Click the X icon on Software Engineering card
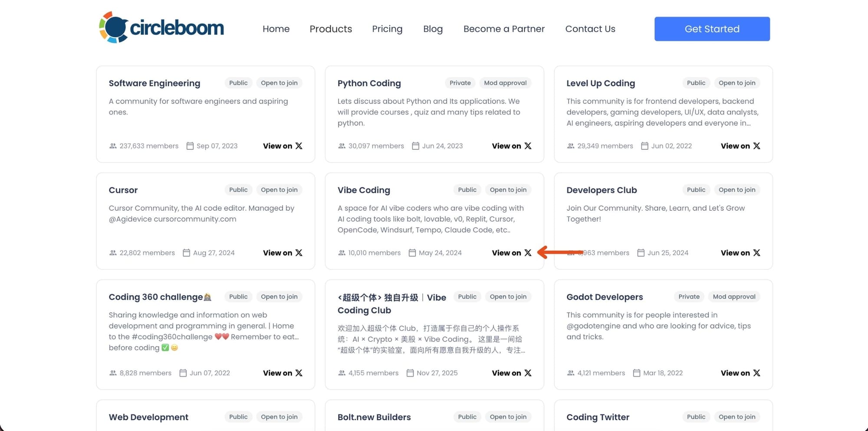The image size is (868, 431). click(299, 146)
